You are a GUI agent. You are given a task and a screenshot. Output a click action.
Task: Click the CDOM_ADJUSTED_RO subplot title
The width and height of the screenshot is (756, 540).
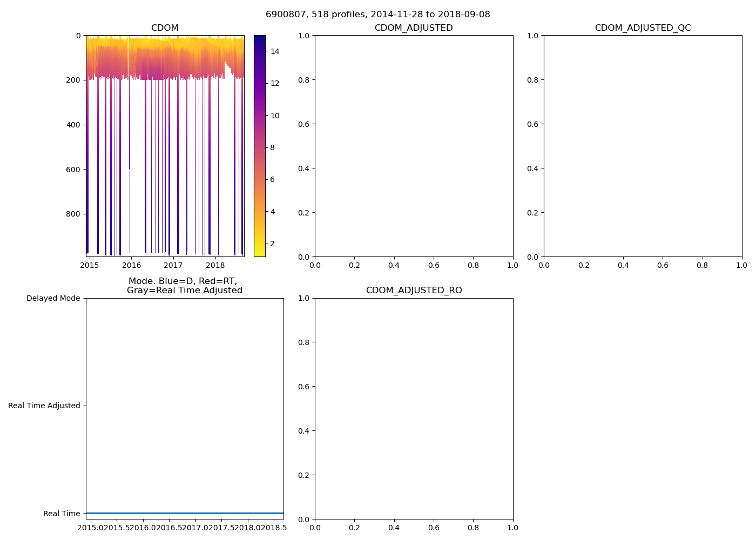[x=414, y=291]
